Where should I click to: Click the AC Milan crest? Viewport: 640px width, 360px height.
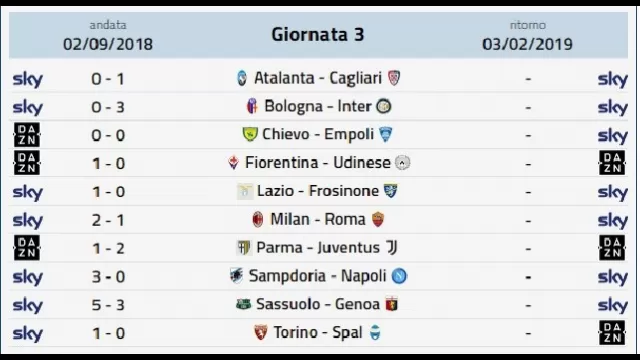pos(258,220)
